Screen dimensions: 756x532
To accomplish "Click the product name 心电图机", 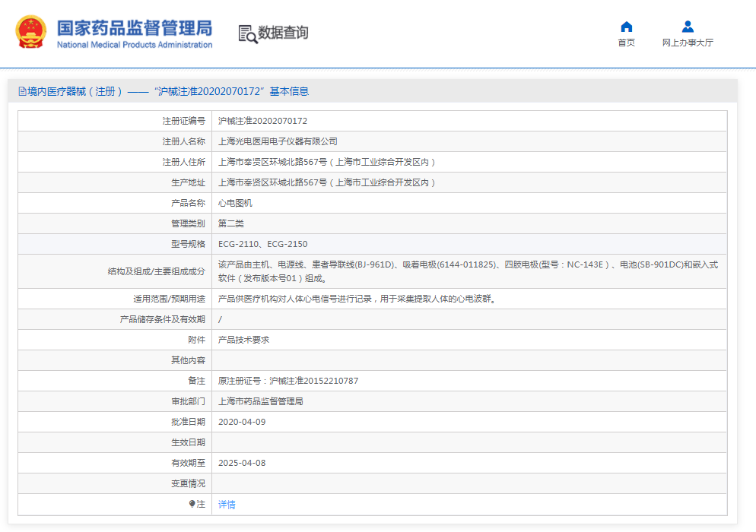I will (x=235, y=203).
